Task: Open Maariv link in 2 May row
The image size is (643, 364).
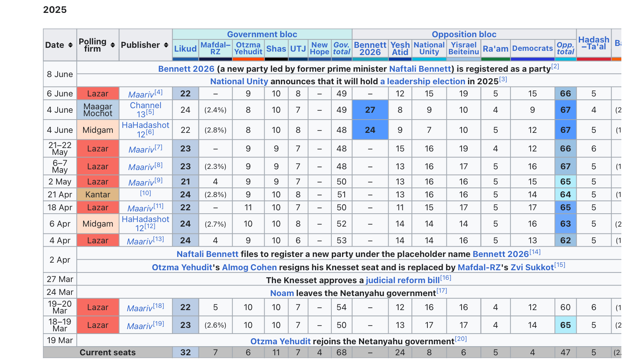Action: (x=141, y=183)
